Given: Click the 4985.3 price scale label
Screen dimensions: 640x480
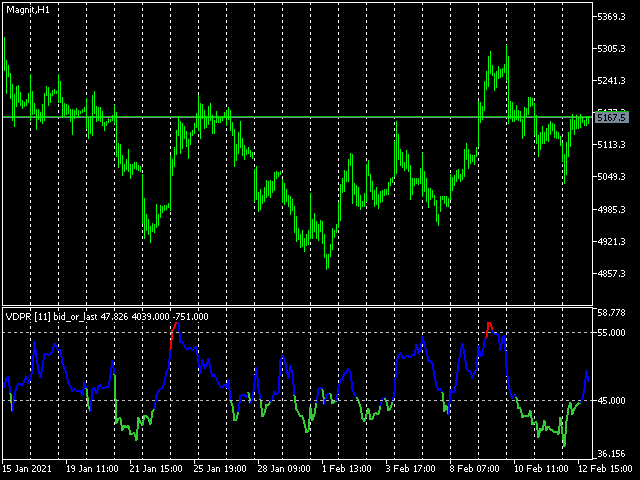Looking at the screenshot, I should click(611, 209).
